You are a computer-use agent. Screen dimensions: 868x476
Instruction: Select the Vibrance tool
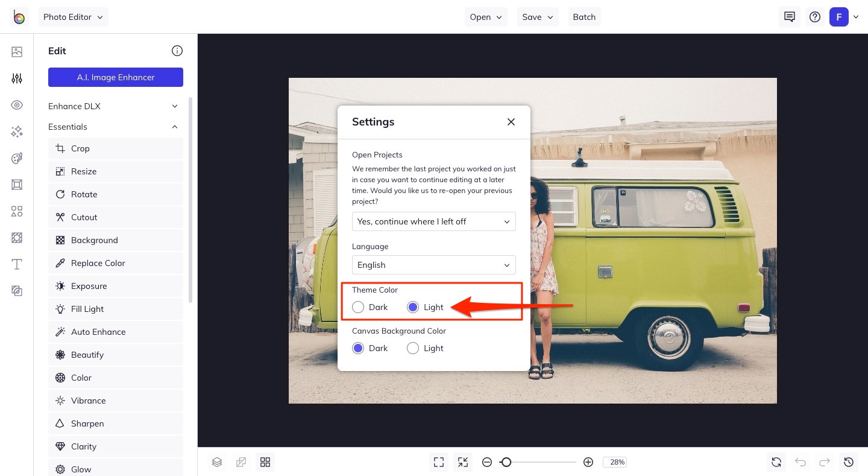click(116, 401)
